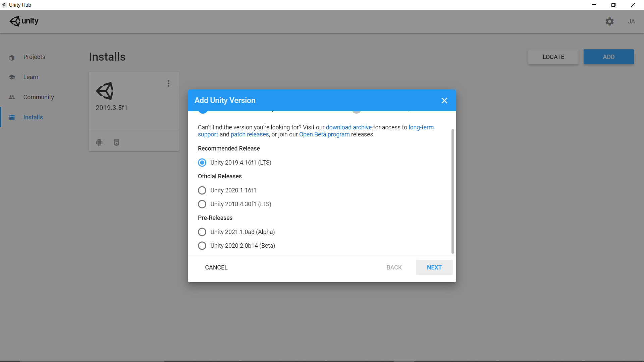Click the Recommended Release heading
This screenshot has width=644, height=362.
pos(229,148)
